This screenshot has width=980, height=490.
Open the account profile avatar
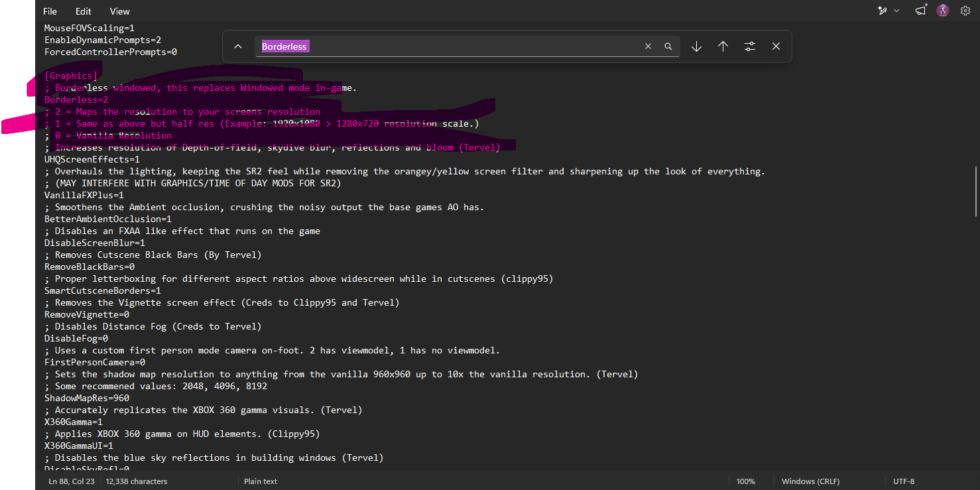tap(943, 11)
